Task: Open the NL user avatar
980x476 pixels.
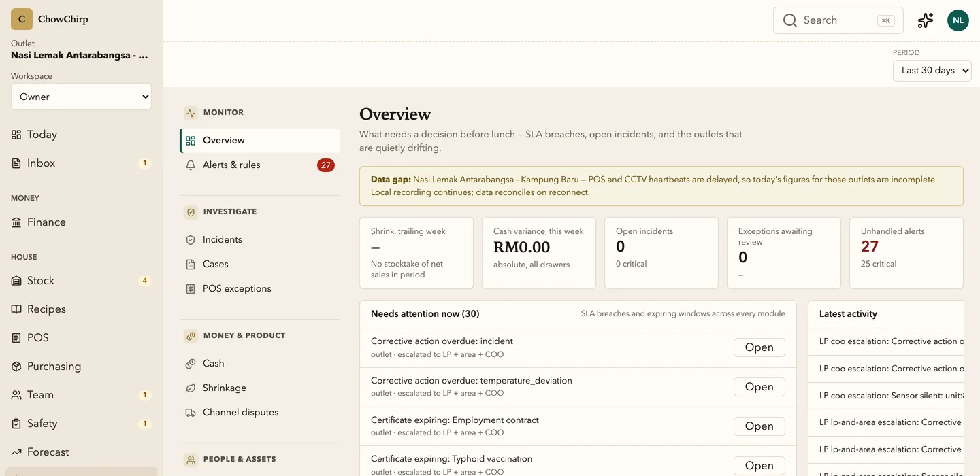Action: pyautogui.click(x=958, y=20)
